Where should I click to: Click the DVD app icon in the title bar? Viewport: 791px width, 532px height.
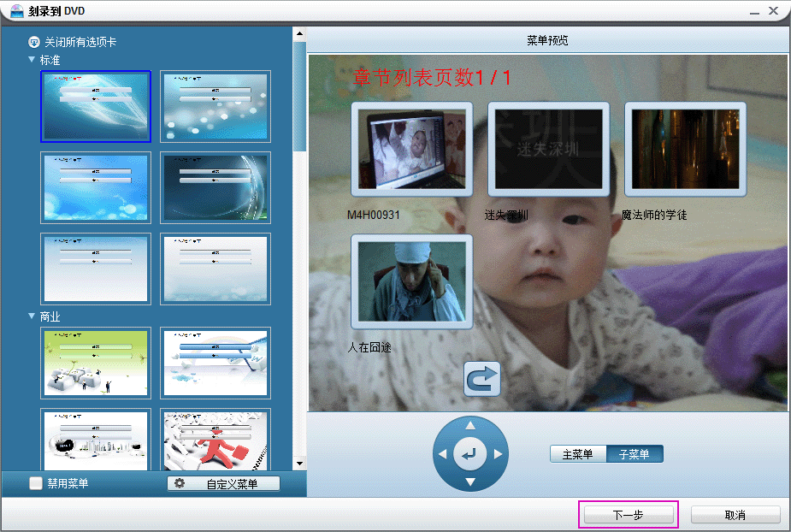tap(16, 11)
